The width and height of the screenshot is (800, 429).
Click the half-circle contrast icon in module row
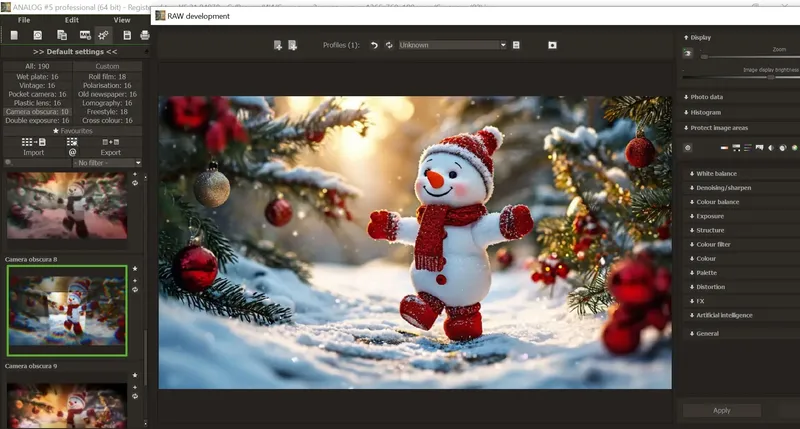[x=771, y=148]
